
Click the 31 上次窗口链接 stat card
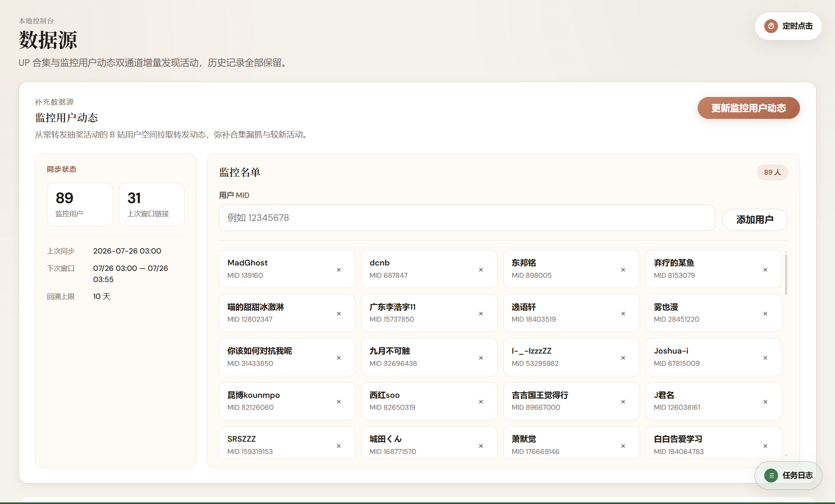pyautogui.click(x=152, y=205)
